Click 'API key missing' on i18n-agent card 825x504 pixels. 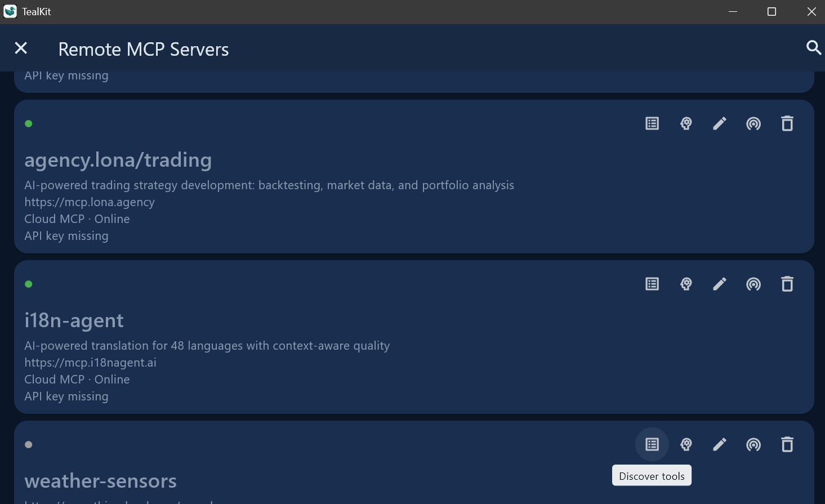(x=66, y=396)
